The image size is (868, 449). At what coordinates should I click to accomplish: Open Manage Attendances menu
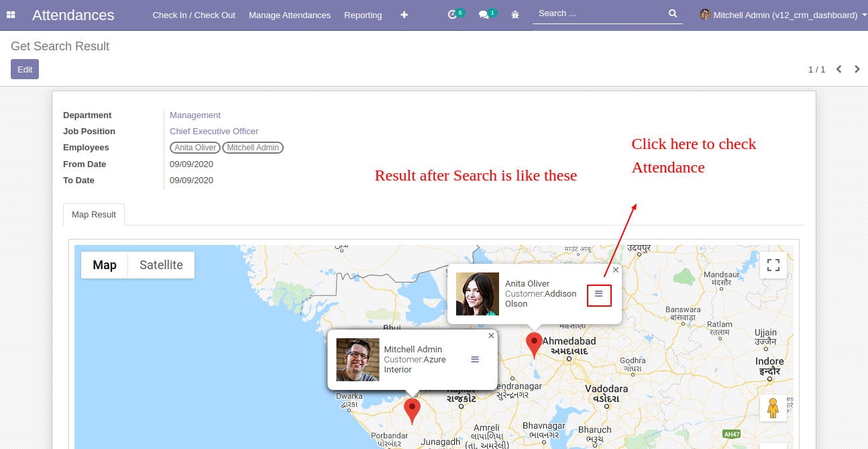point(290,15)
